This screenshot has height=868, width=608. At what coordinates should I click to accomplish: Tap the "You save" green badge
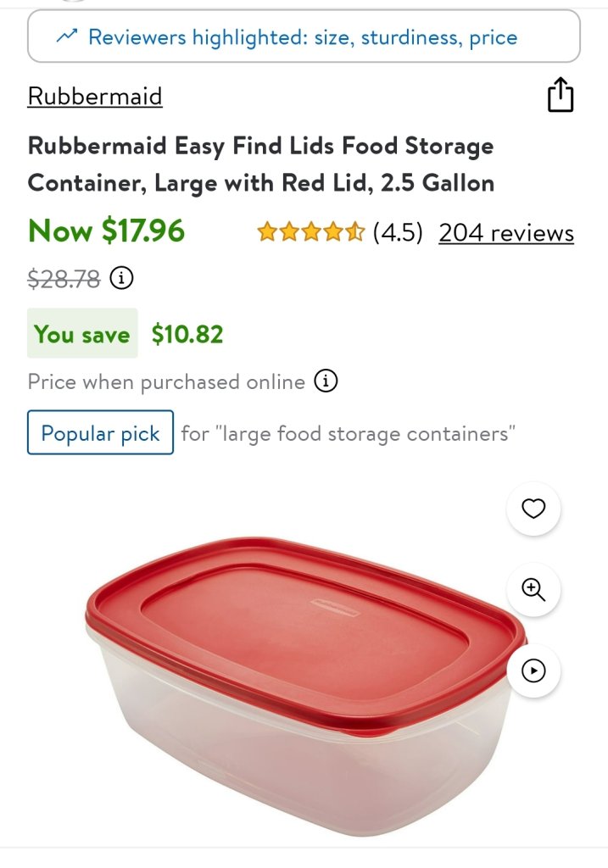82,334
